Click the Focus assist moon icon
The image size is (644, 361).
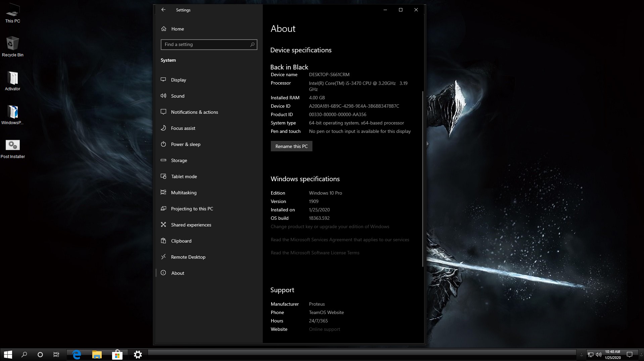point(163,128)
